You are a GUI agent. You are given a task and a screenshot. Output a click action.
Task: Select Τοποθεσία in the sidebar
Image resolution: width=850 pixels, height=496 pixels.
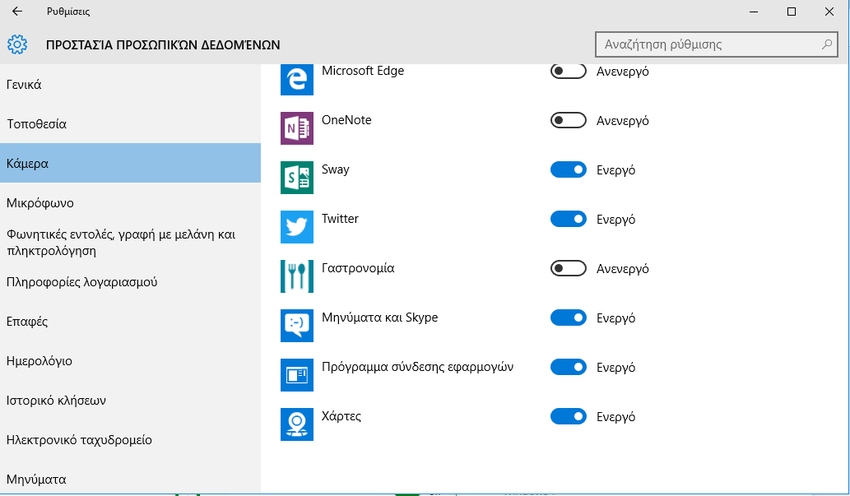(36, 124)
